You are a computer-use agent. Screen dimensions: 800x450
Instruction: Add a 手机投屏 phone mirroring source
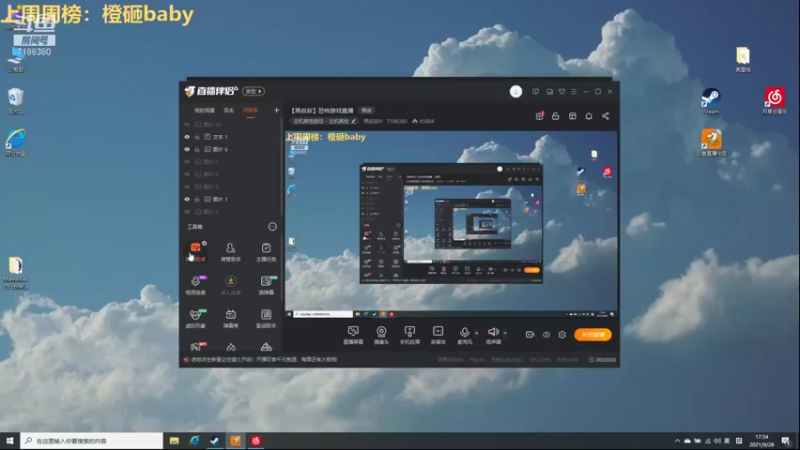point(410,335)
